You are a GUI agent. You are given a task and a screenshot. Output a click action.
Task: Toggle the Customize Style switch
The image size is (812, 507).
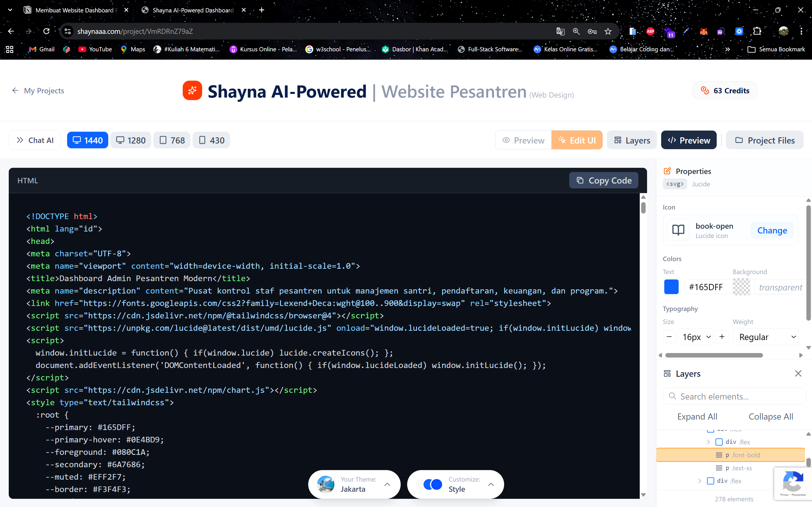coord(432,484)
